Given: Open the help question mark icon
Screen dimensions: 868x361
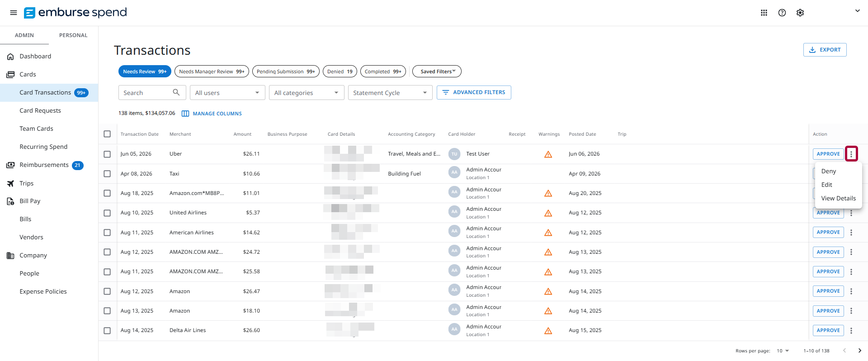Looking at the screenshot, I should tap(782, 13).
